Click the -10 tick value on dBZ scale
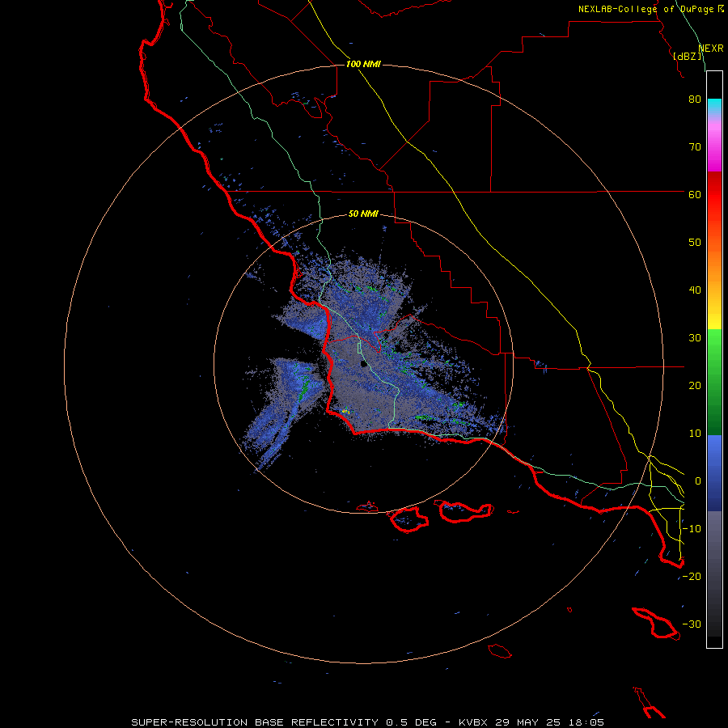The height and width of the screenshot is (728, 728). [692, 529]
